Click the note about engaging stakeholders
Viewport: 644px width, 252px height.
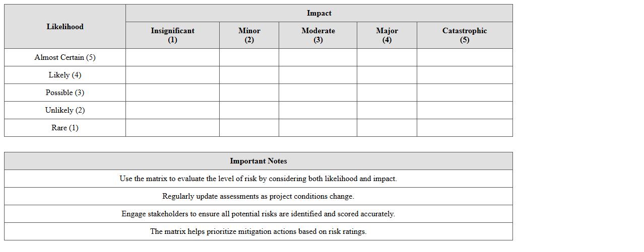click(258, 214)
